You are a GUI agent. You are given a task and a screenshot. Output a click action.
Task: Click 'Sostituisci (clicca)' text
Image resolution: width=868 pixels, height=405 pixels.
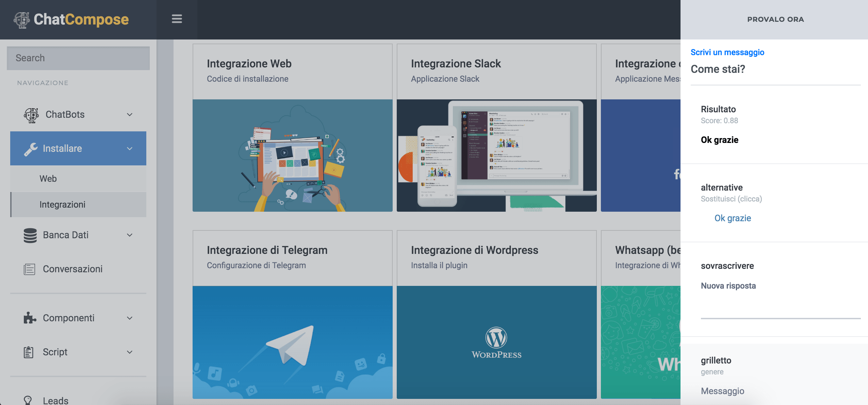pyautogui.click(x=731, y=199)
